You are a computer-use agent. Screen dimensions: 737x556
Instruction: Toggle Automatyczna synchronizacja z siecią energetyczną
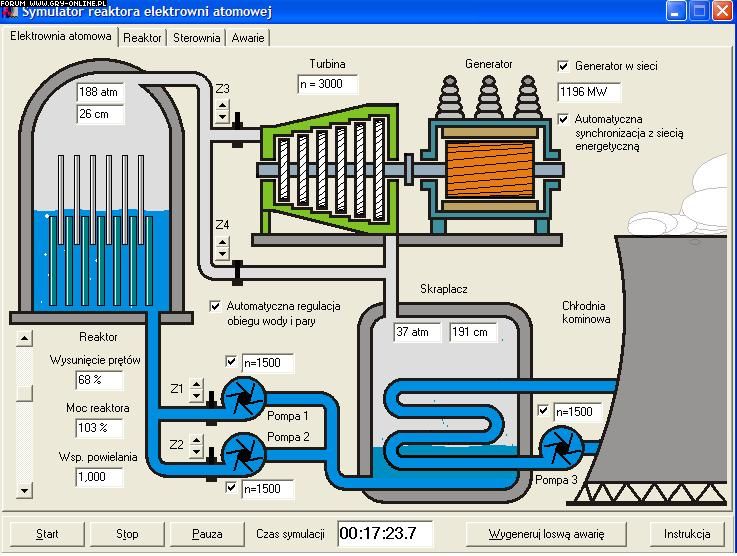tap(563, 119)
